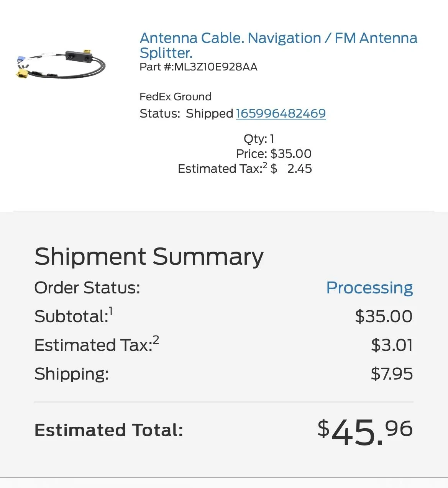Click the FedEx Ground shipping method text
This screenshot has width=448, height=488.
pos(176,97)
